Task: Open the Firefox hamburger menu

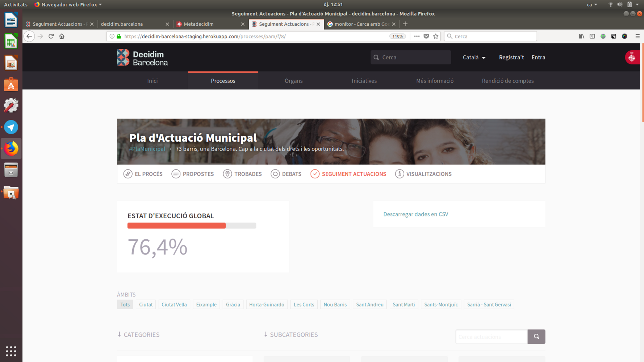Action: pyautogui.click(x=637, y=36)
